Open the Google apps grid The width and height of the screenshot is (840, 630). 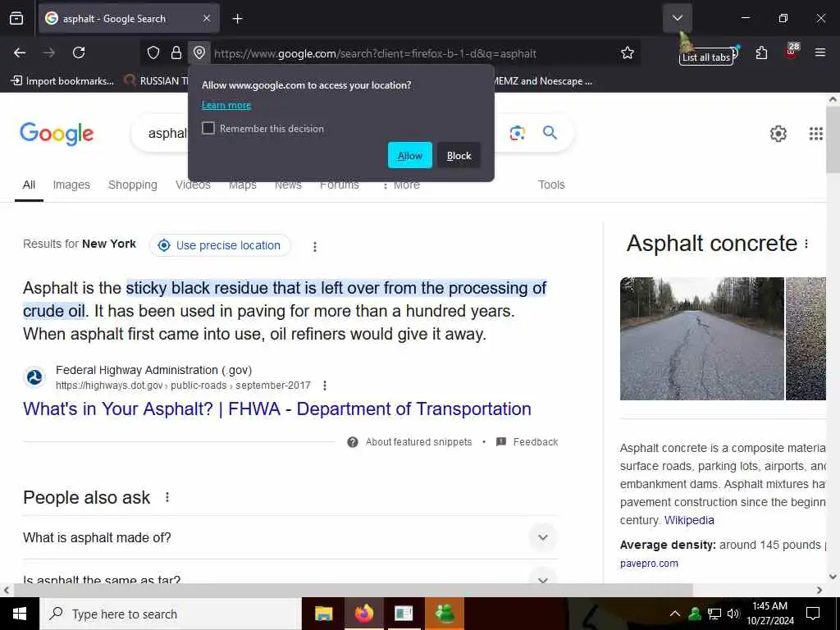click(815, 134)
